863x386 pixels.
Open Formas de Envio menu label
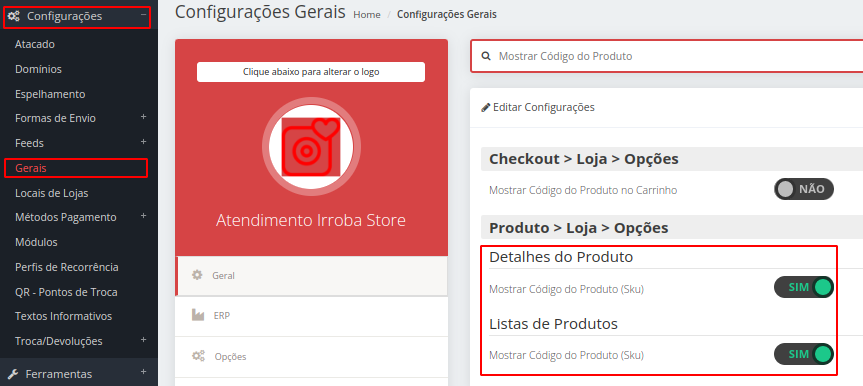coord(56,118)
